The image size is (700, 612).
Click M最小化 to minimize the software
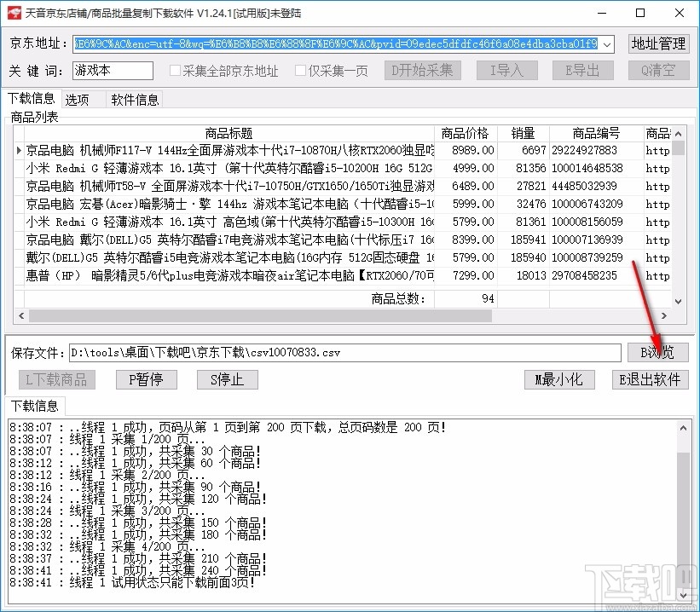tap(558, 379)
